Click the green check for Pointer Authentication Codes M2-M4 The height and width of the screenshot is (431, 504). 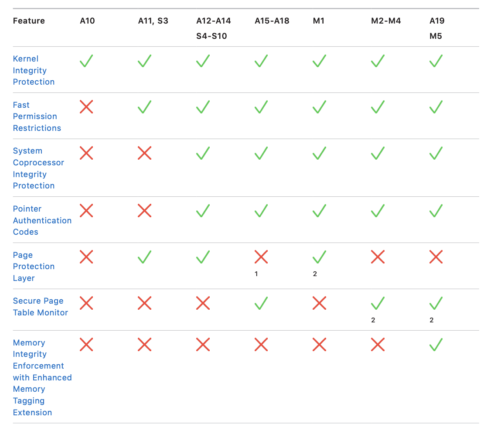378,211
